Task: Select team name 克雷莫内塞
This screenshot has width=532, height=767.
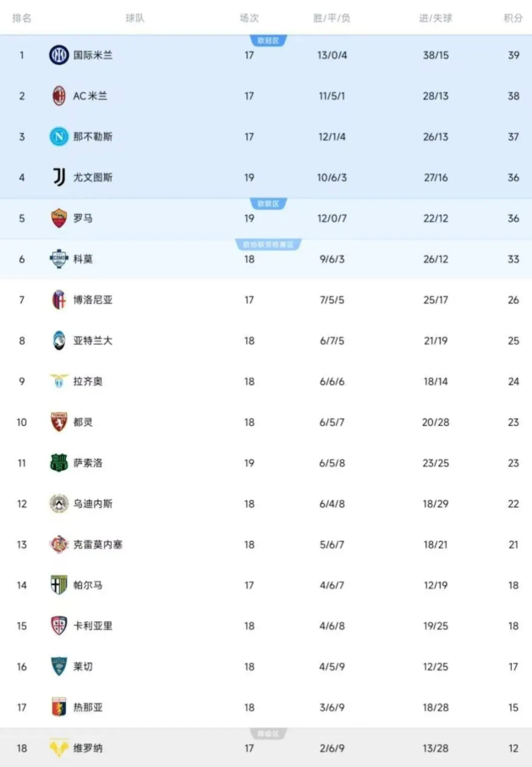Action: tap(97, 544)
